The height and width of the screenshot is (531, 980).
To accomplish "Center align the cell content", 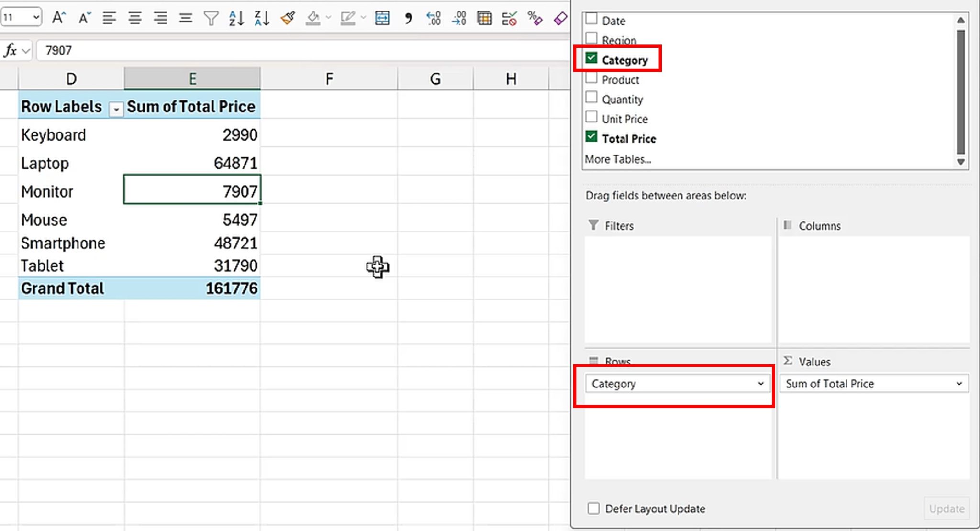I will pyautogui.click(x=135, y=19).
